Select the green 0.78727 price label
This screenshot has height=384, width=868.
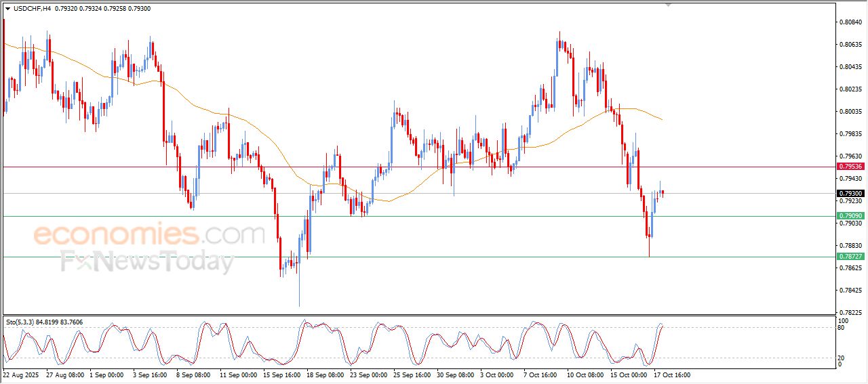pos(850,257)
